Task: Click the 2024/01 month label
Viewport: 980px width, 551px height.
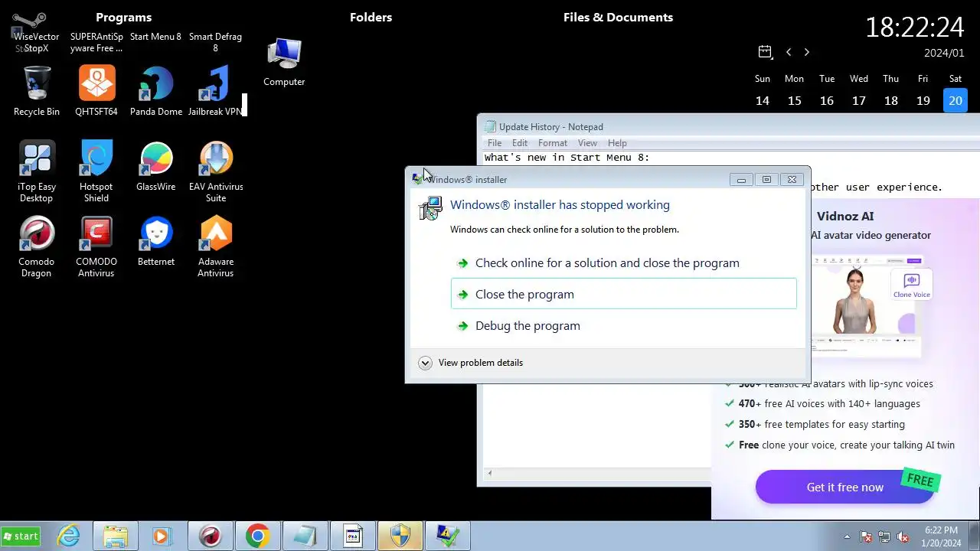Action: click(x=944, y=53)
